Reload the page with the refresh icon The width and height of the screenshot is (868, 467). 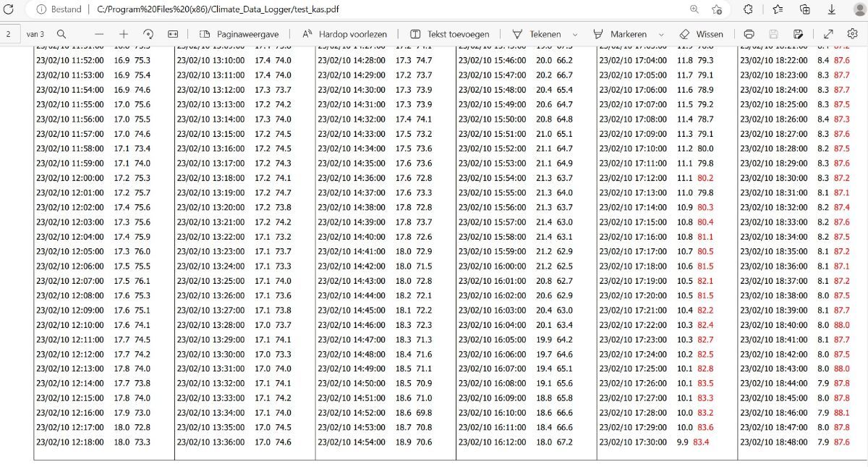10,9
